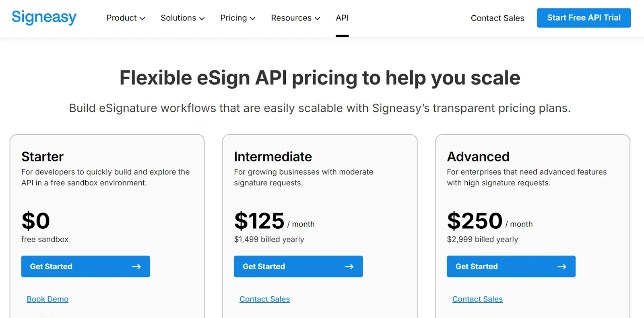644x318 pixels.
Task: Expand the Resources chevron
Action: (x=317, y=18)
